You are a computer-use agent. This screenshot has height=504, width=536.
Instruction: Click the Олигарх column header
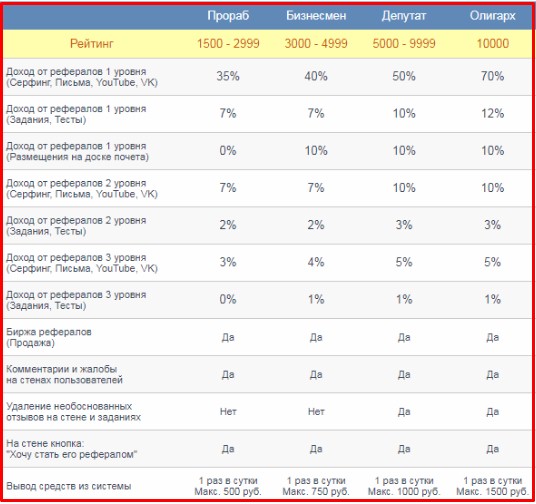pyautogui.click(x=492, y=16)
